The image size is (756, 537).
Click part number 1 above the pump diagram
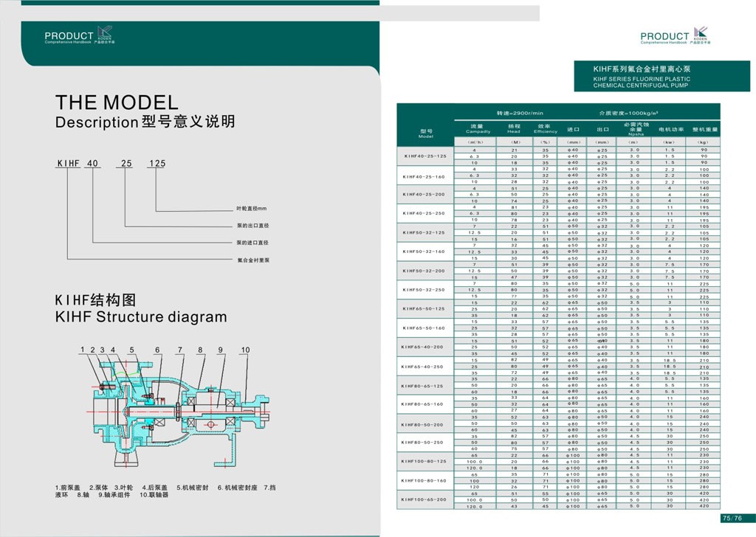click(x=83, y=350)
